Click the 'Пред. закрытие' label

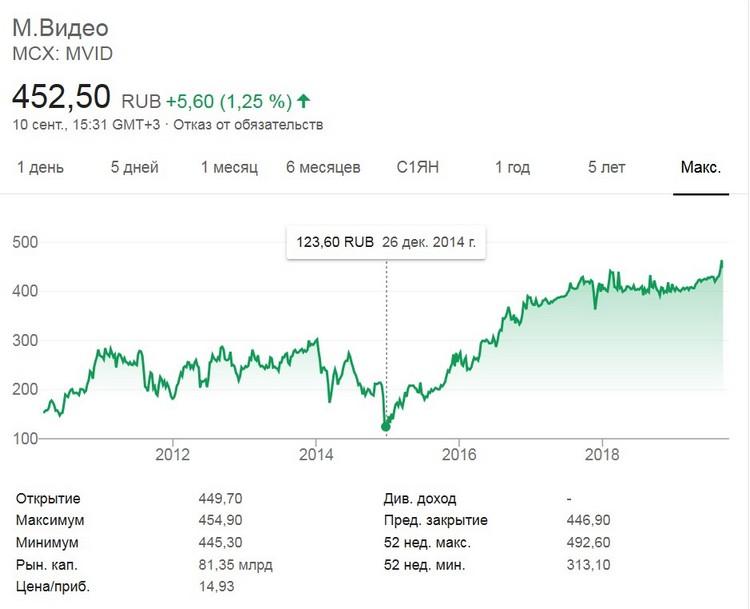436,520
